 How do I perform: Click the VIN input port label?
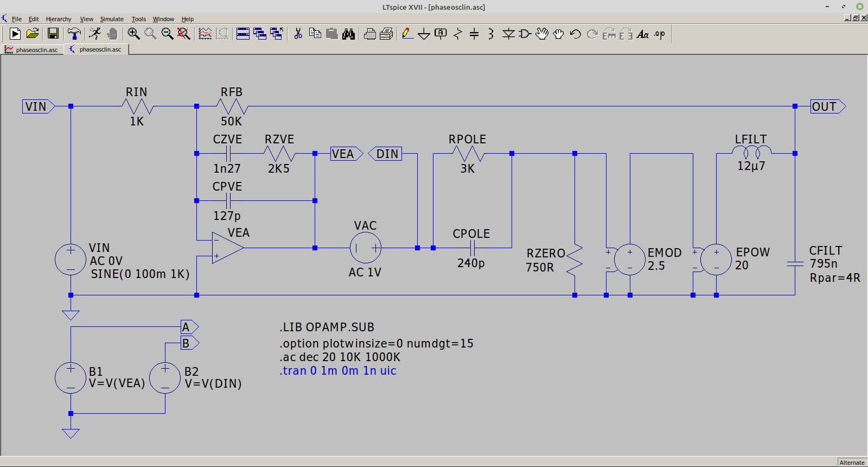pos(39,106)
